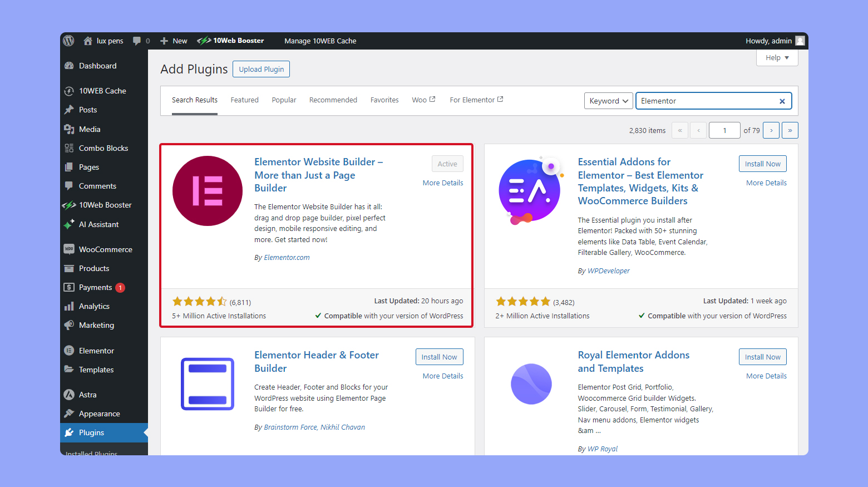This screenshot has height=487, width=868.
Task: Clear the Elementor search with the x
Action: (x=782, y=101)
